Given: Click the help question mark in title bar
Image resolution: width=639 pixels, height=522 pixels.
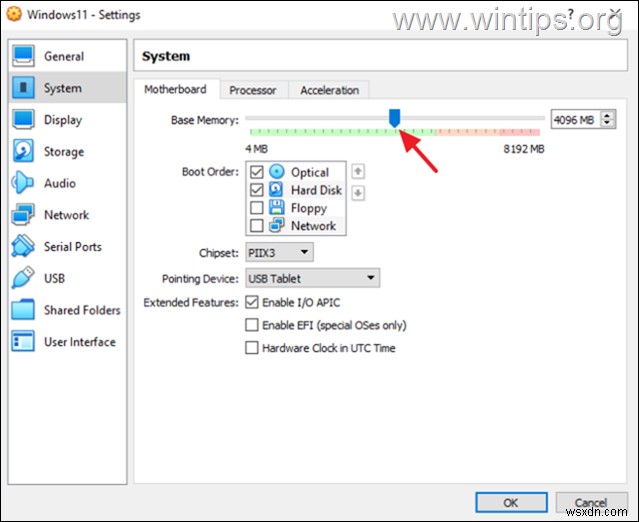Looking at the screenshot, I should pos(571,14).
